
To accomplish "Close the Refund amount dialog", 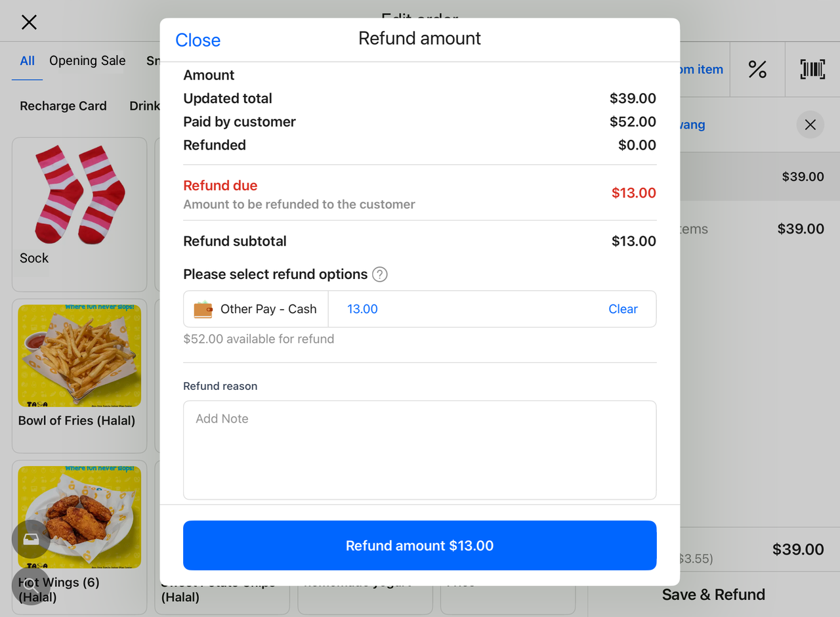I will [198, 40].
